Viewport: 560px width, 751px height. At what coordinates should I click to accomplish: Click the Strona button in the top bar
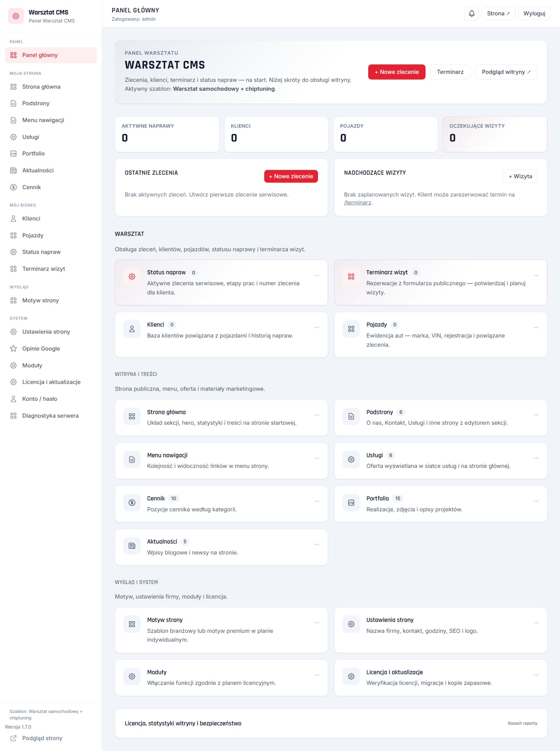pos(498,14)
